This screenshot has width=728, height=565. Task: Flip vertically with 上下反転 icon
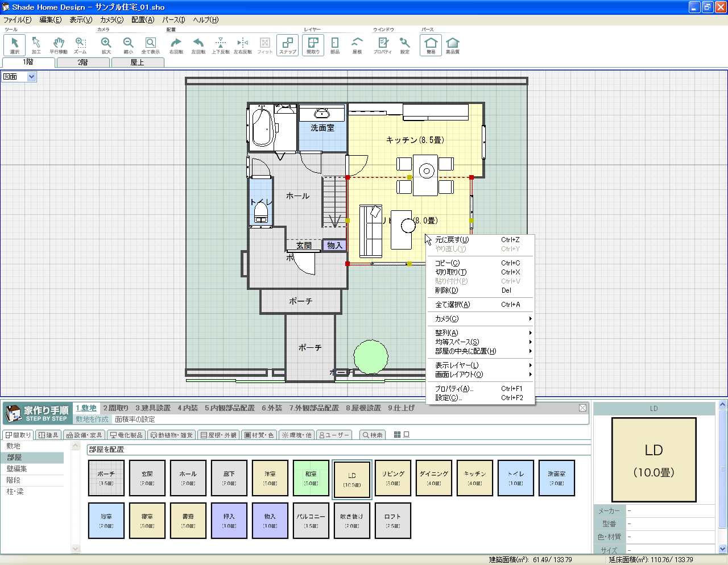pyautogui.click(x=221, y=45)
